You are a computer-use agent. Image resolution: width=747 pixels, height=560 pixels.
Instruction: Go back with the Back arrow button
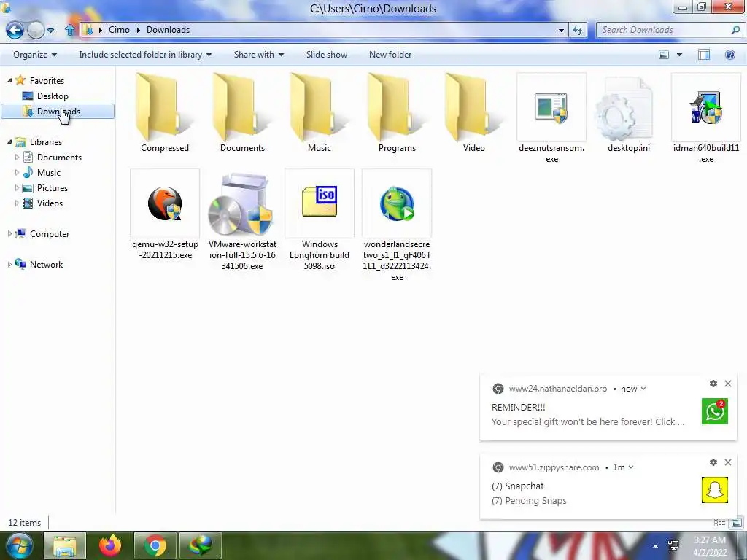click(15, 30)
